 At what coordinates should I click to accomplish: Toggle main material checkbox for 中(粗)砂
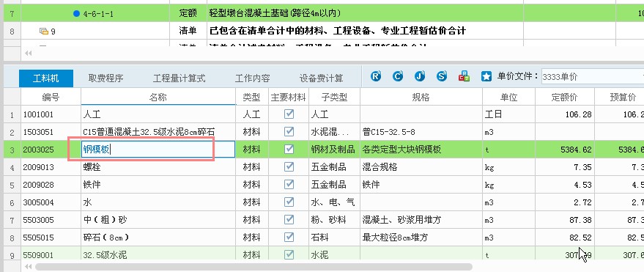289,220
